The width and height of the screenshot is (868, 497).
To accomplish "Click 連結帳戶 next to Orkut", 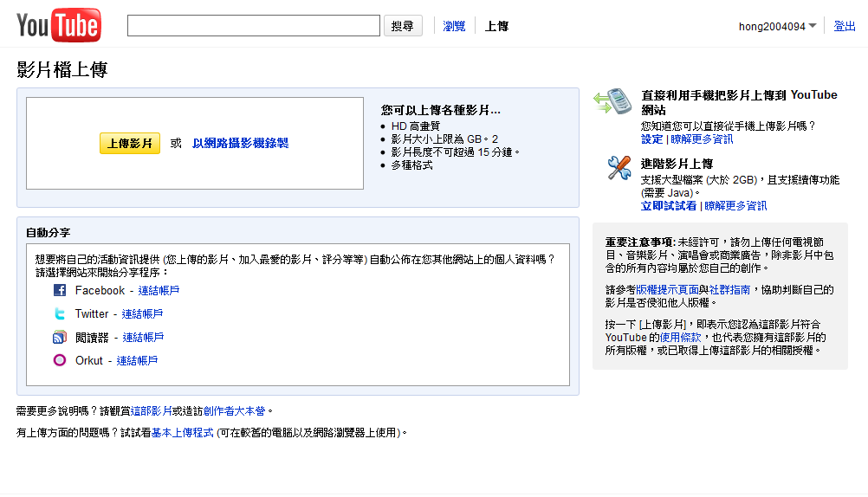I will (x=137, y=360).
